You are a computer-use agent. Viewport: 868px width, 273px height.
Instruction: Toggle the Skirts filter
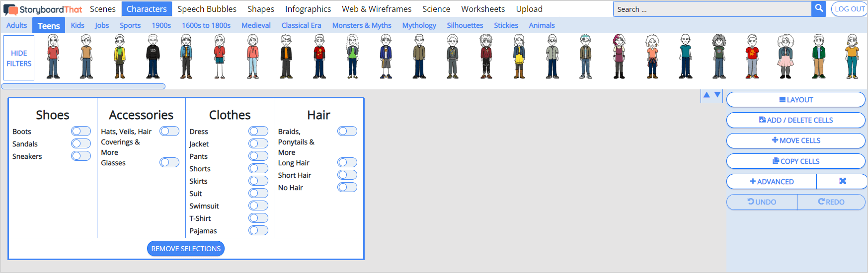258,181
